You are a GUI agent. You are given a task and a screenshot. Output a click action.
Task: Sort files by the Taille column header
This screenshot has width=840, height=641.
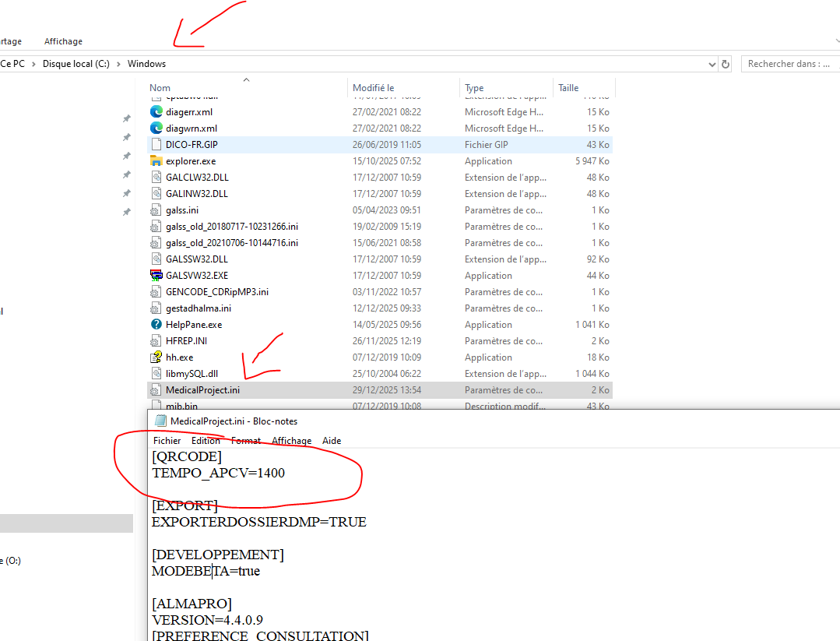point(568,88)
